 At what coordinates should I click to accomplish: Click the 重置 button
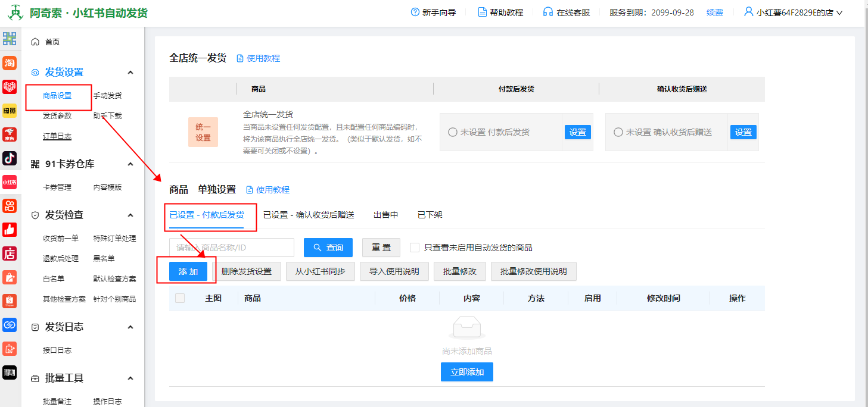click(381, 248)
